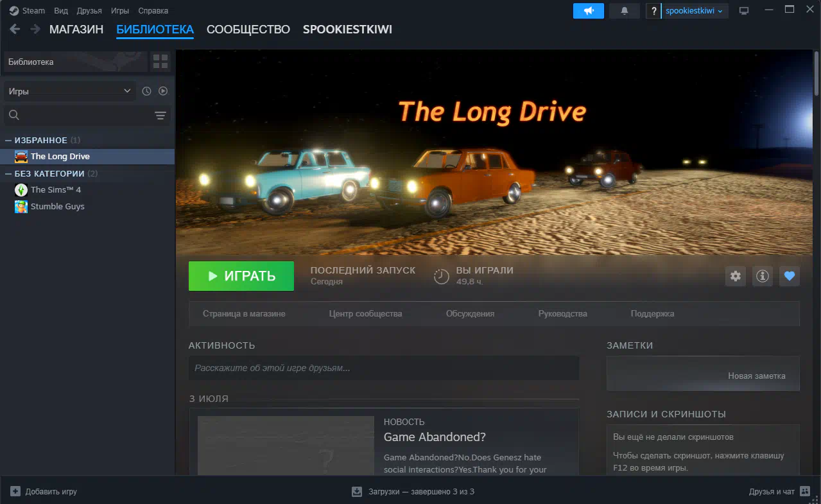Image resolution: width=821 pixels, height=504 pixels.
Task: Click the main page vertical scrollbar
Action: click(x=817, y=74)
